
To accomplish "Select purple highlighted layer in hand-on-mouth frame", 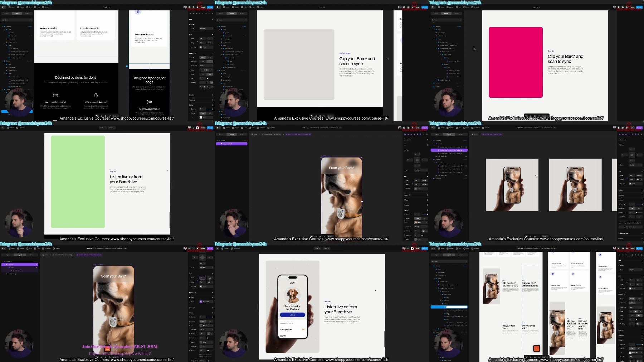I will click(231, 144).
